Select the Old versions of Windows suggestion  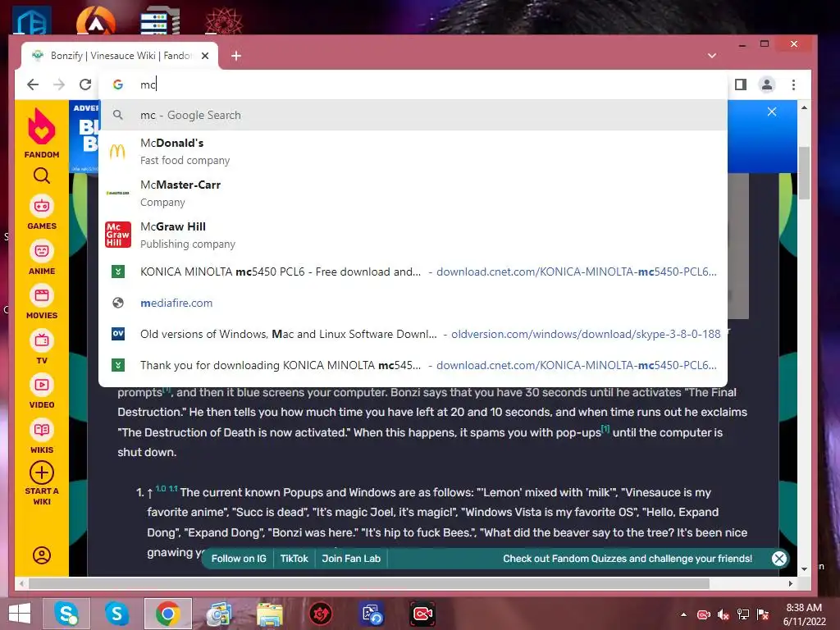point(413,334)
